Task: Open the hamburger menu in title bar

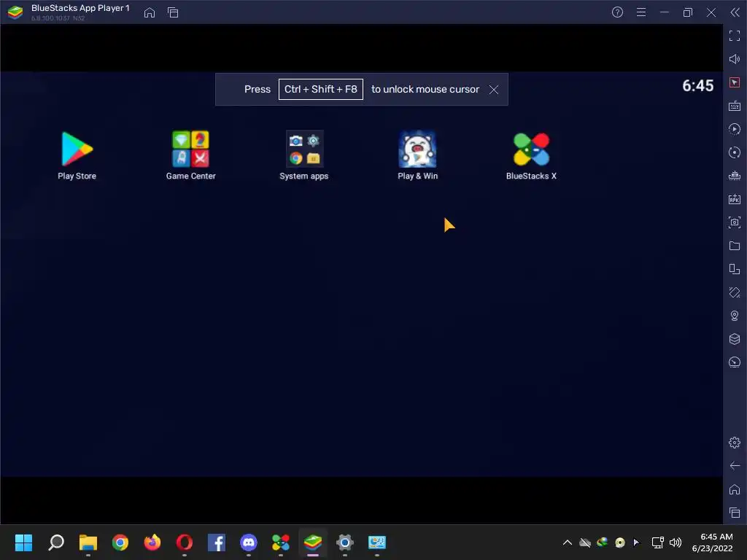Action: tap(641, 12)
